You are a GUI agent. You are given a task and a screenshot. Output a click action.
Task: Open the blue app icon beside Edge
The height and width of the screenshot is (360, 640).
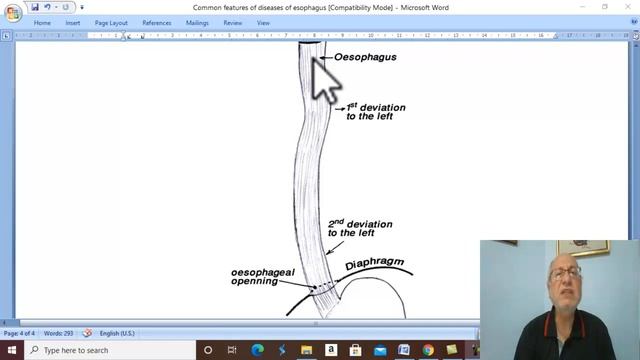click(282, 350)
